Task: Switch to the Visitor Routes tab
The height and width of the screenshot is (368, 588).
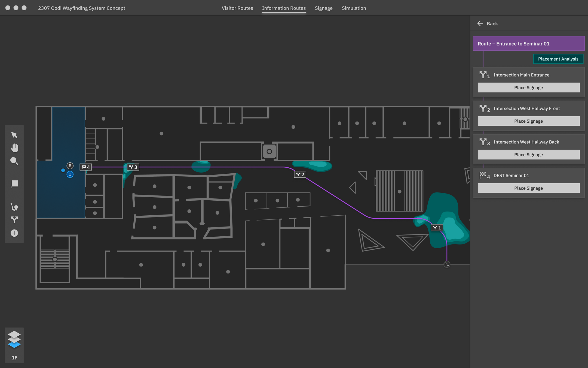Action: 237,8
